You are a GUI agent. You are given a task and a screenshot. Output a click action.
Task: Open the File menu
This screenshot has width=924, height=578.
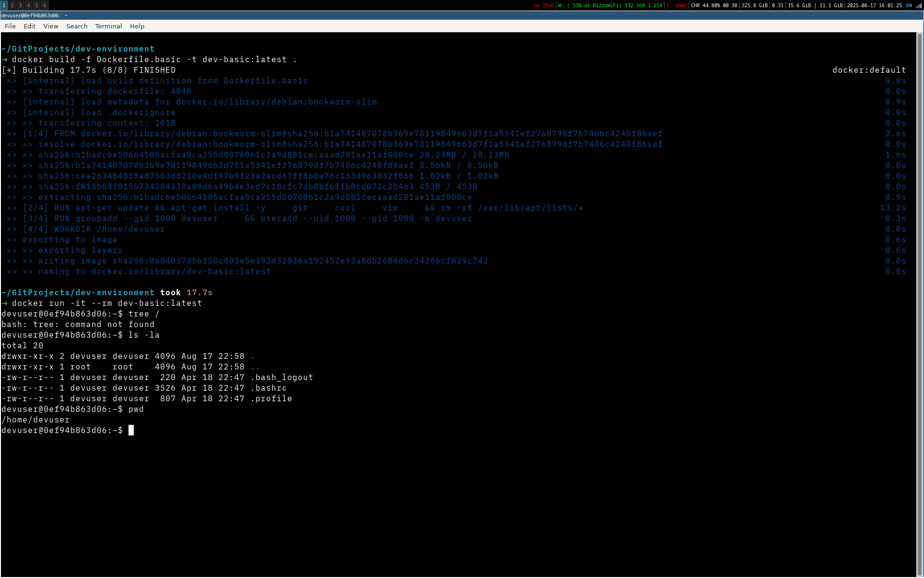click(10, 26)
